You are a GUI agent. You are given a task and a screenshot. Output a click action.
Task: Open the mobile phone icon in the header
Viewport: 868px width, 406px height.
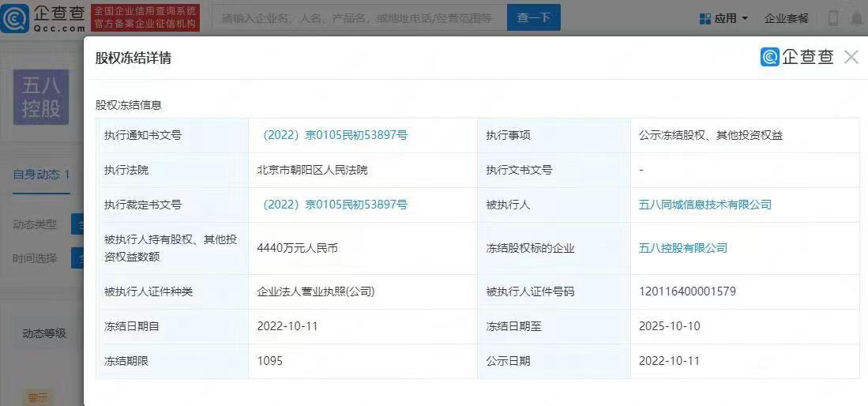tap(833, 18)
